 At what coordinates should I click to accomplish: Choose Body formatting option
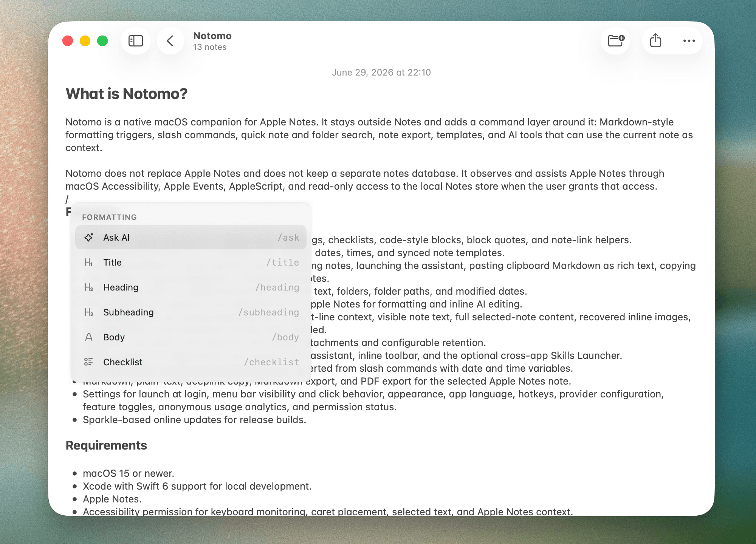191,337
